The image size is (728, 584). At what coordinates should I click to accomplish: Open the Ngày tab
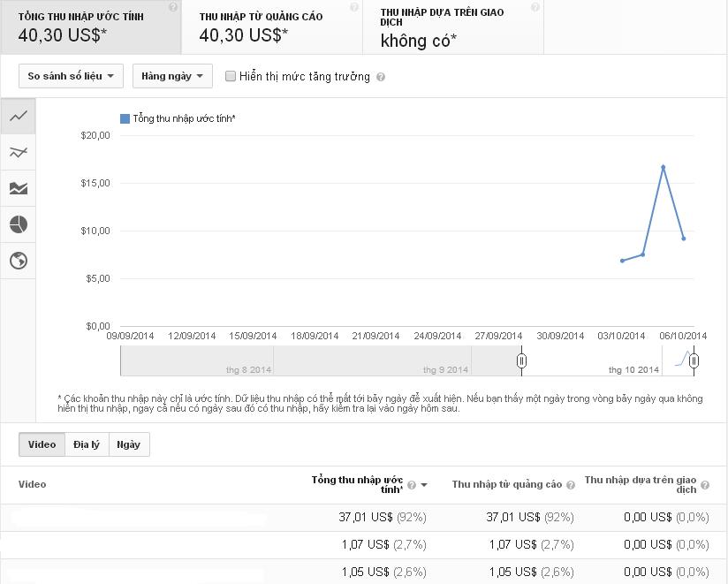[129, 444]
